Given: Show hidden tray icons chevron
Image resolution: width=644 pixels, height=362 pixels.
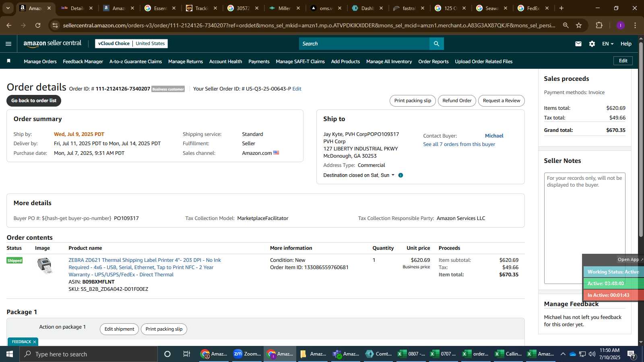Looking at the screenshot, I should click(x=563, y=354).
